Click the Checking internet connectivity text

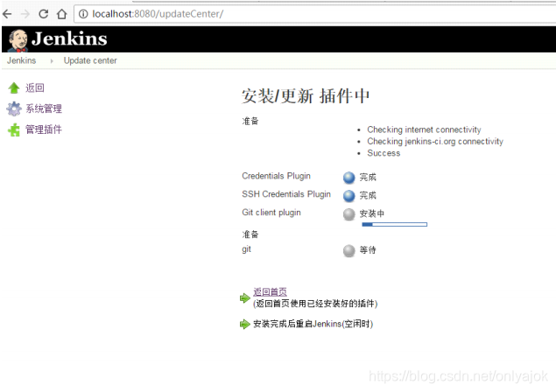(424, 129)
